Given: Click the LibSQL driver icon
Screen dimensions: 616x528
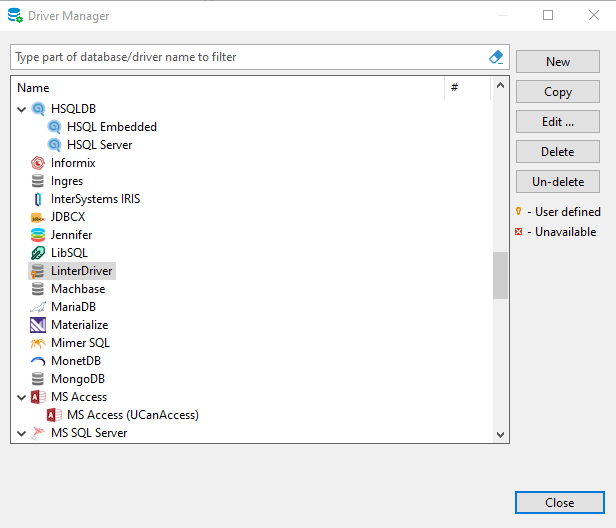Looking at the screenshot, I should tap(38, 253).
